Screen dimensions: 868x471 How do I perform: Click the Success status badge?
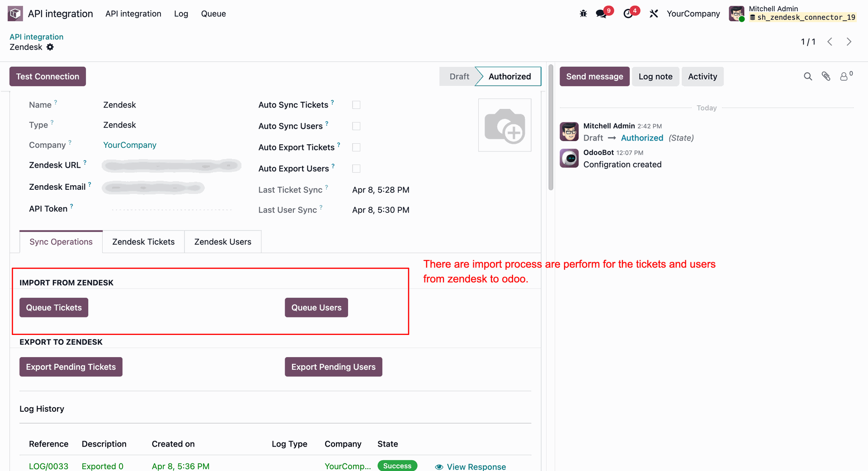click(x=397, y=466)
